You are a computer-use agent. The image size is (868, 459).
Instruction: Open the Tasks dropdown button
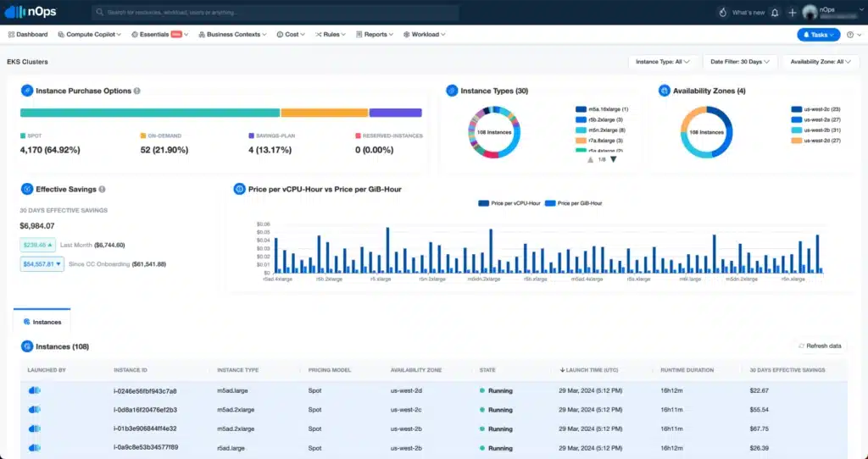click(x=818, y=34)
